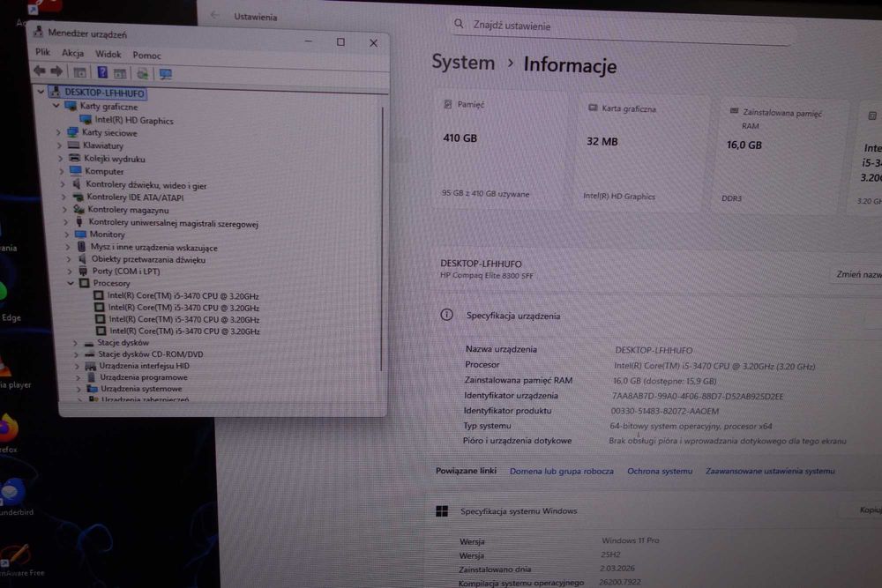Open the Zainstalowana pamięć RAM 16,0 GB card
This screenshot has width=882, height=588.
click(x=781, y=156)
